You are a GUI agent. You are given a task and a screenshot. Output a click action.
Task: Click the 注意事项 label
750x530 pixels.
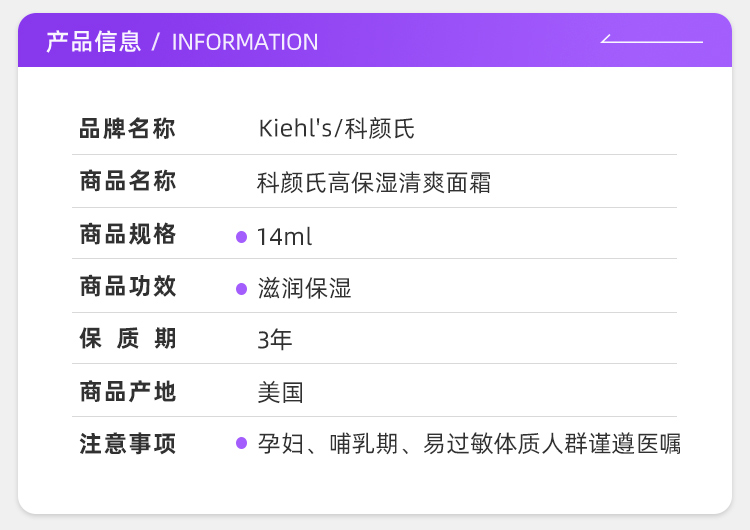pos(128,444)
